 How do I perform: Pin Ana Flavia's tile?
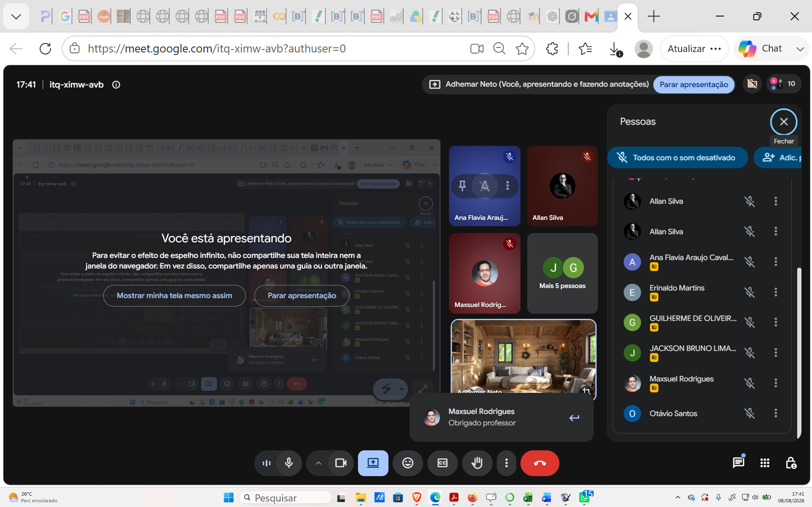tap(462, 185)
